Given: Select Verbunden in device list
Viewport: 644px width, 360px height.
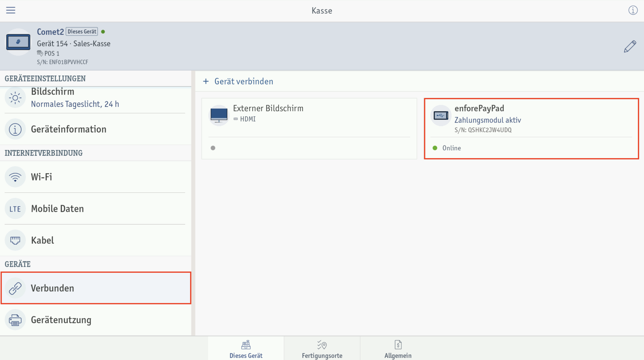Looking at the screenshot, I should click(x=96, y=288).
